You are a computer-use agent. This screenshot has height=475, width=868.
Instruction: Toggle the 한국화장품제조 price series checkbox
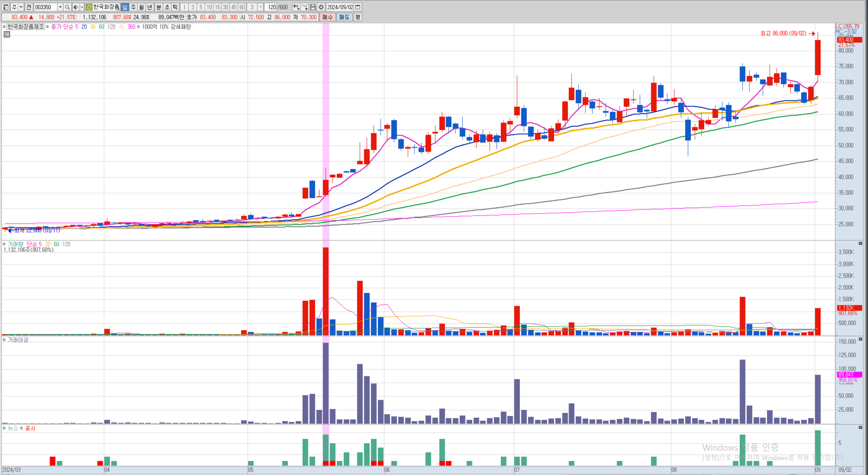click(x=4, y=27)
